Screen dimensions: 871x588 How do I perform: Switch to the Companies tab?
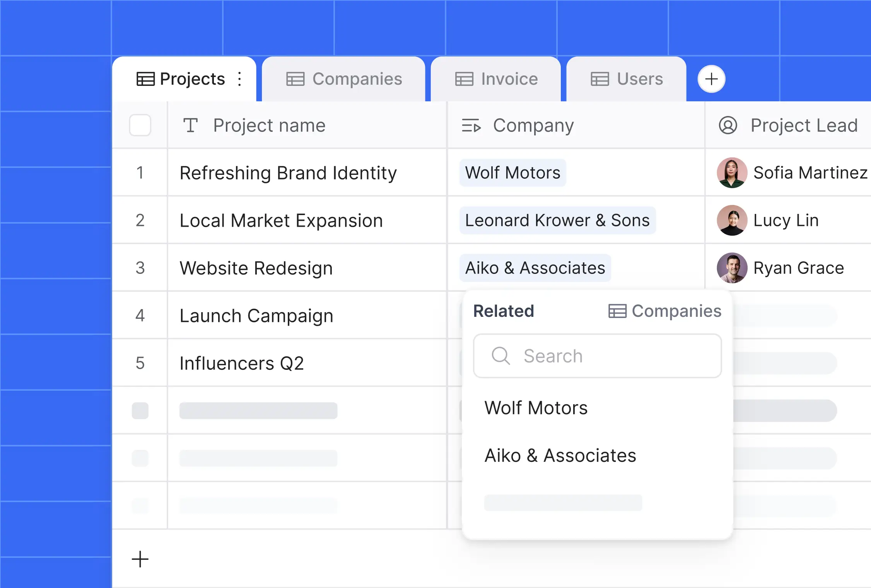pyautogui.click(x=343, y=79)
